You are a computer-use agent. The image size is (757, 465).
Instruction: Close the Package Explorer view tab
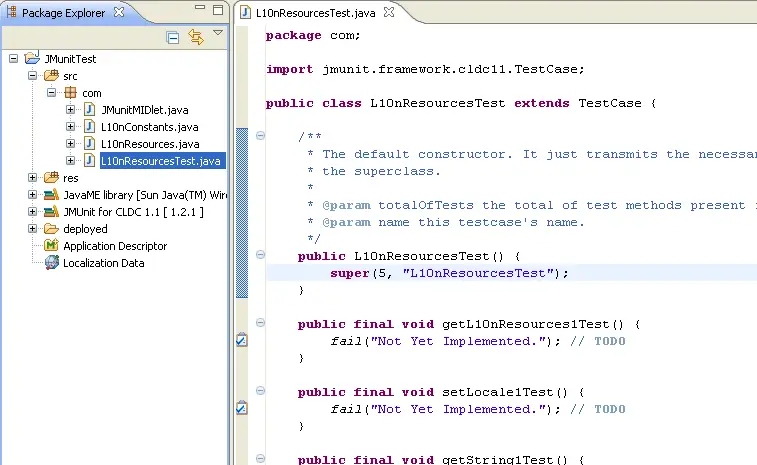pyautogui.click(x=119, y=12)
